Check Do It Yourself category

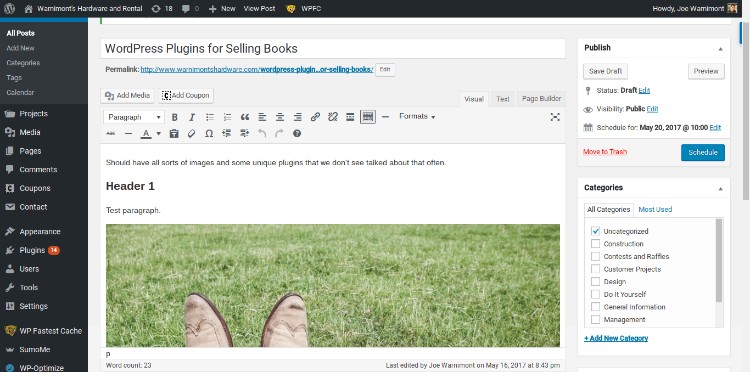click(596, 294)
